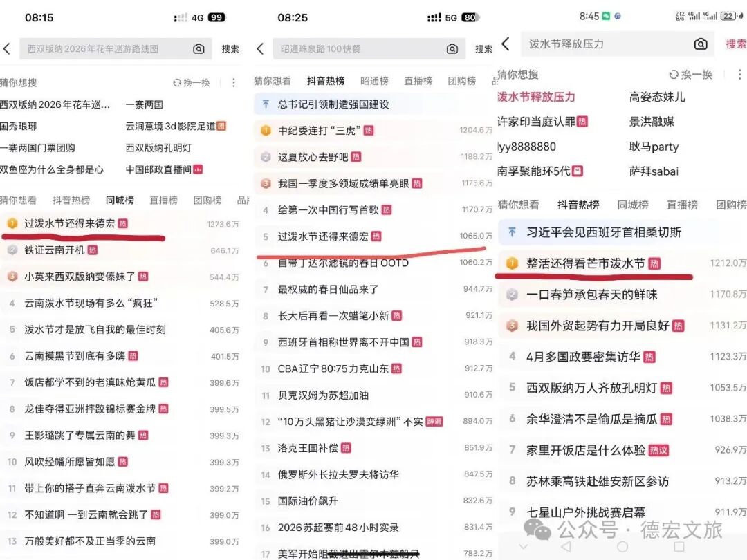The width and height of the screenshot is (747, 560).
Task: Select 猜你想看 tab in right phone
Action: [x=518, y=205]
